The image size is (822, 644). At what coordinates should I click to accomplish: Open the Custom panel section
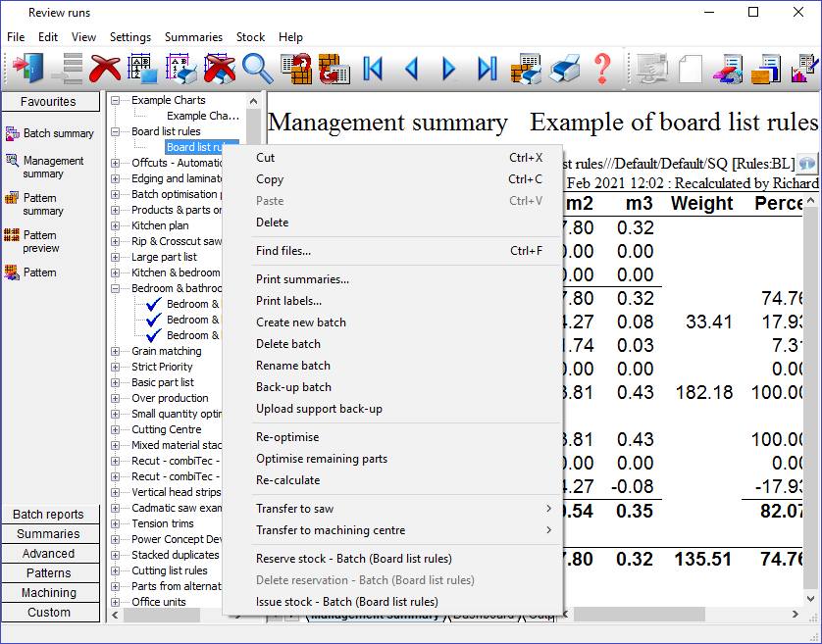[x=50, y=613]
